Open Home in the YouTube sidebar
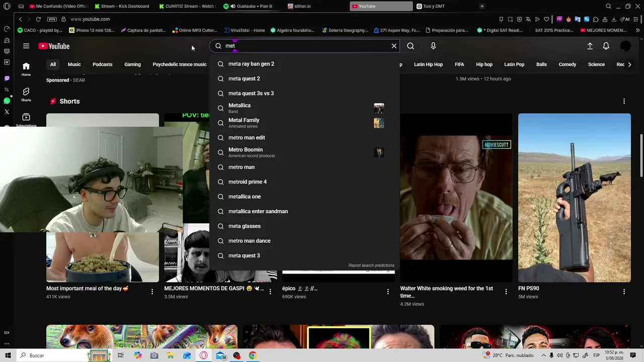Viewport: 644px width, 362px height. 26,69
